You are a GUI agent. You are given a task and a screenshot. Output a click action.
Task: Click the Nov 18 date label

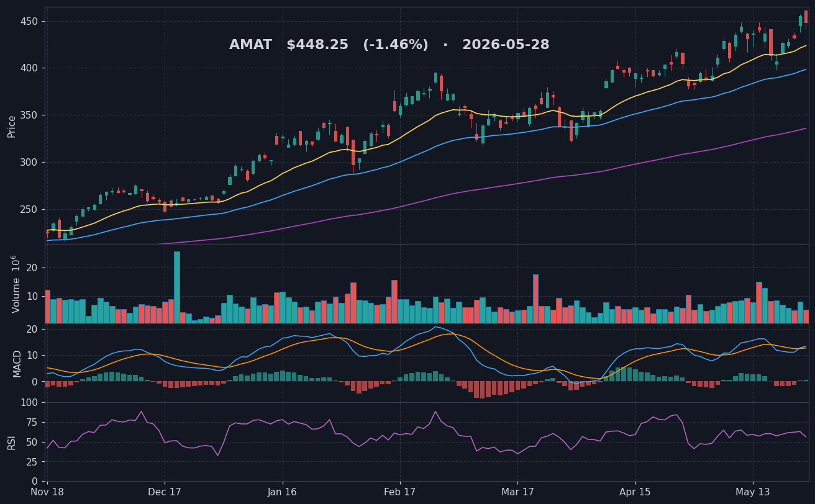[47, 493]
